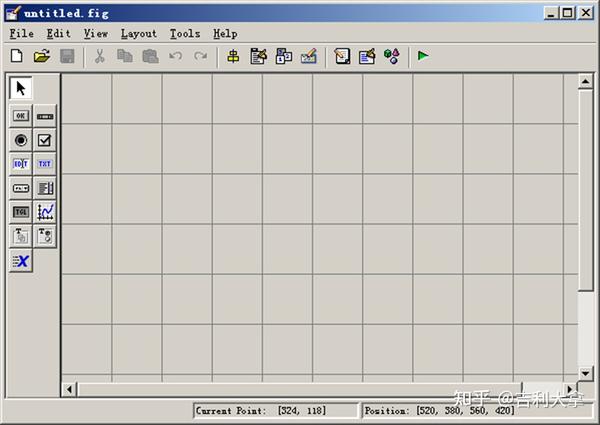
Task: Open the Property Inspector icon
Action: [x=367, y=56]
